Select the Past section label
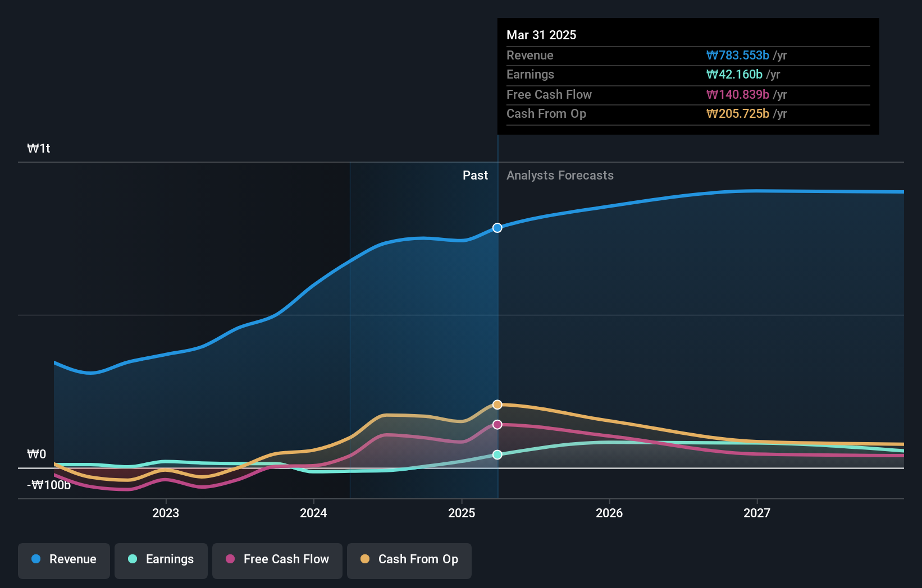This screenshot has width=922, height=588. (476, 176)
